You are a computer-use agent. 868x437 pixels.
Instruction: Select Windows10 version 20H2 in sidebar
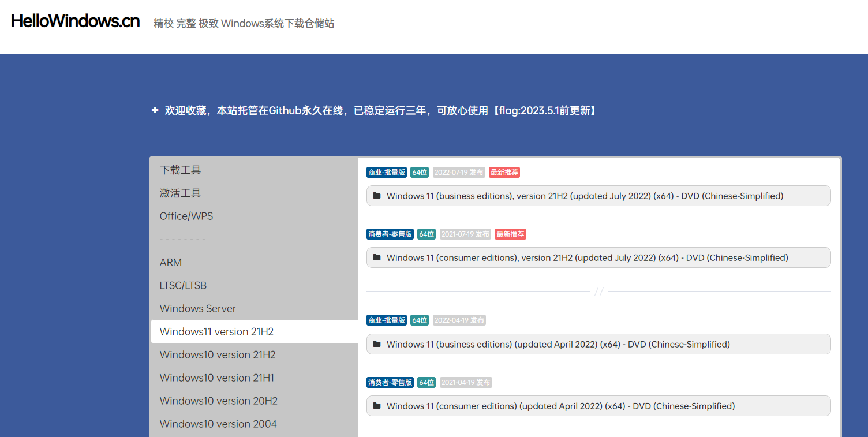coord(254,401)
